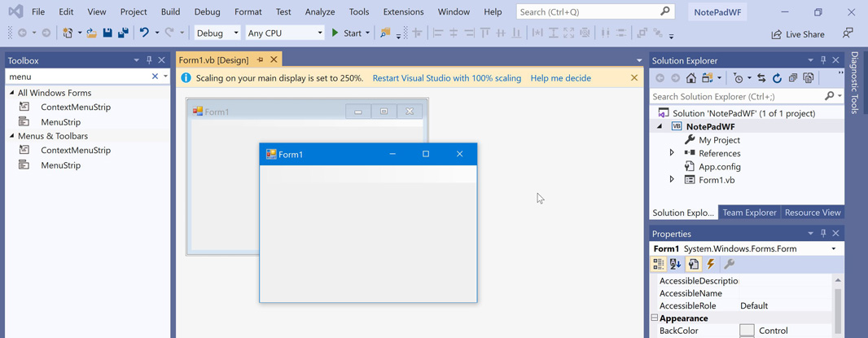Image resolution: width=868 pixels, height=338 pixels.
Task: Click the Start debugging button
Action: [x=351, y=33]
